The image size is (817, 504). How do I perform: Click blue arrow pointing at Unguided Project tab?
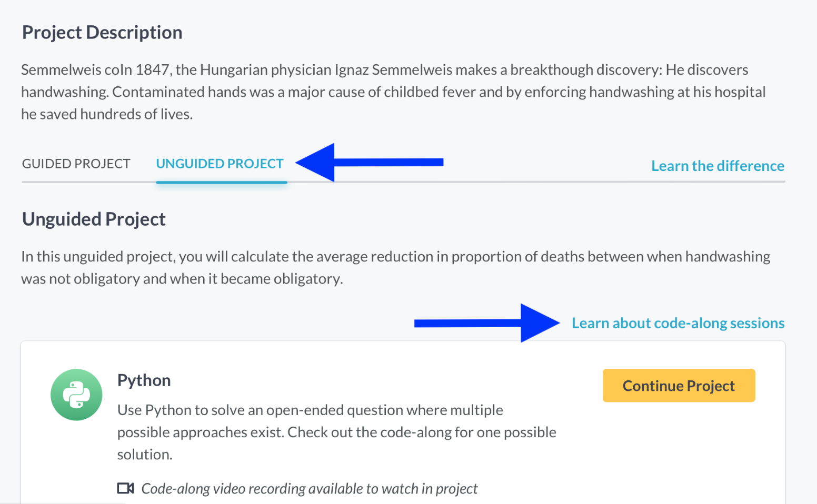pos(370,162)
